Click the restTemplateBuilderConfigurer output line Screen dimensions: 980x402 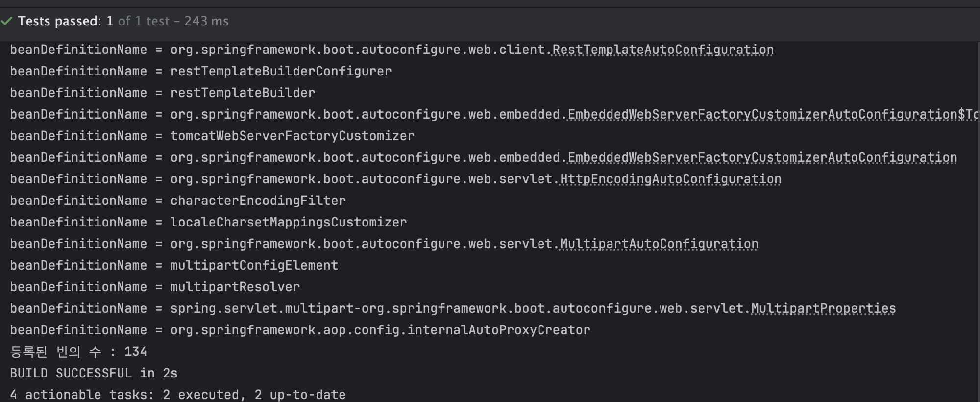(x=201, y=72)
